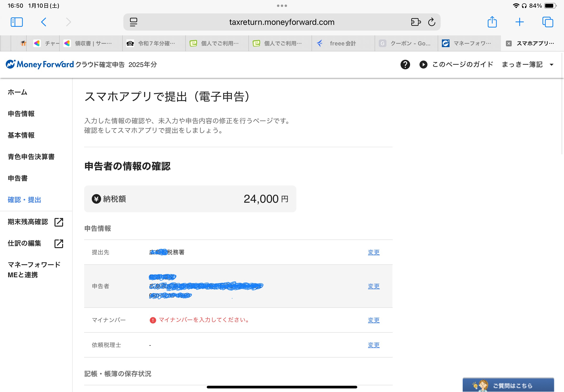The height and width of the screenshot is (392, 564).
Task: Click the yen icon beside 納税額
Action: (x=96, y=199)
